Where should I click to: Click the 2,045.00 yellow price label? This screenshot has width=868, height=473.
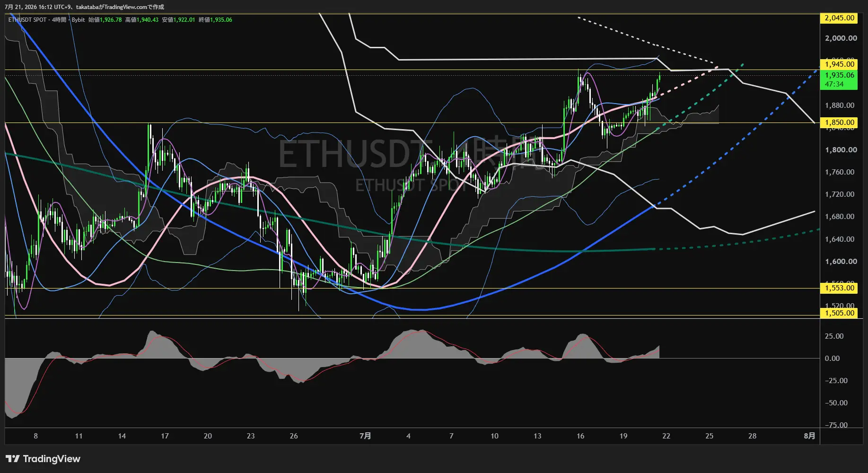click(839, 18)
